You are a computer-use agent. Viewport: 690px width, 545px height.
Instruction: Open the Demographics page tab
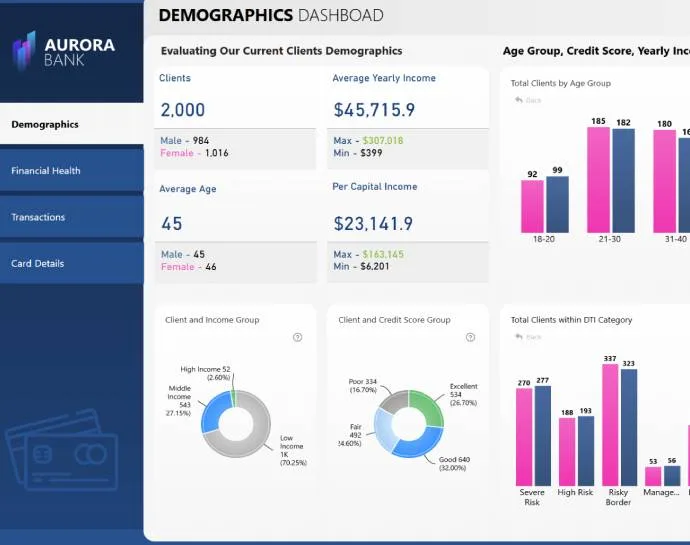coord(72,124)
